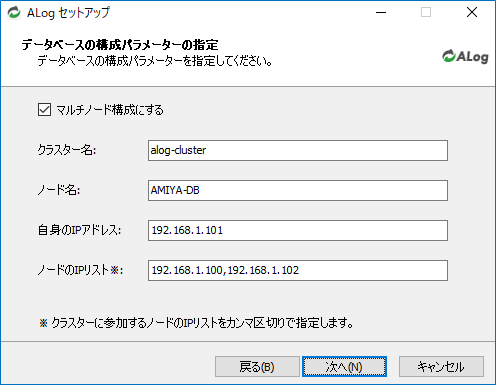Click the ノードのIPリスト※: label
The image size is (496, 385).
point(80,270)
